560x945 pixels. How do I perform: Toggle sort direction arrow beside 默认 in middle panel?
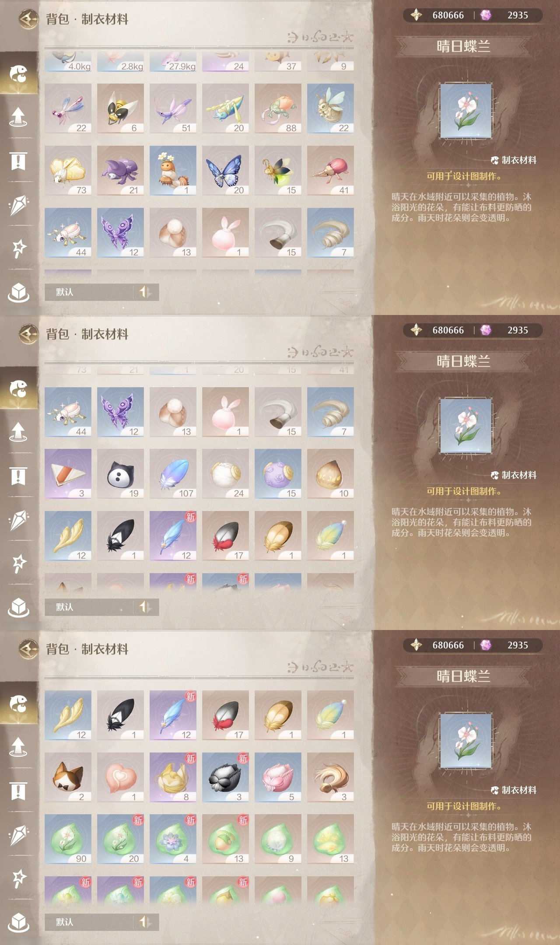click(145, 607)
